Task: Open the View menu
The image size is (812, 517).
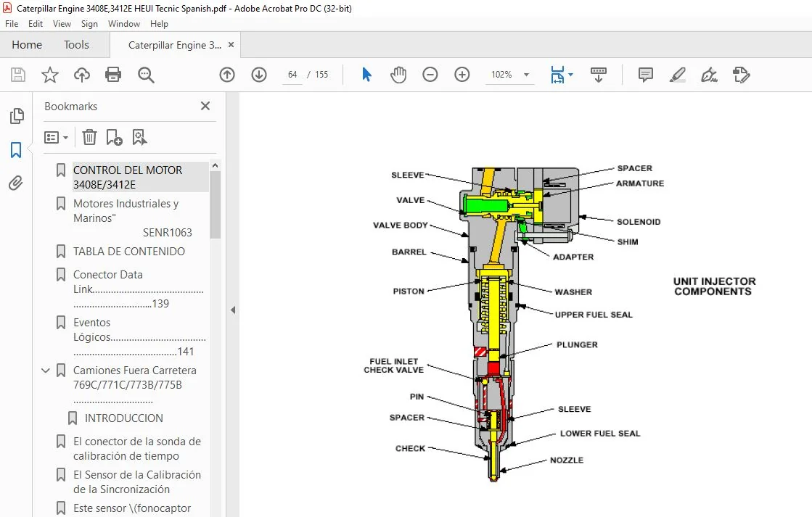Action: point(62,24)
